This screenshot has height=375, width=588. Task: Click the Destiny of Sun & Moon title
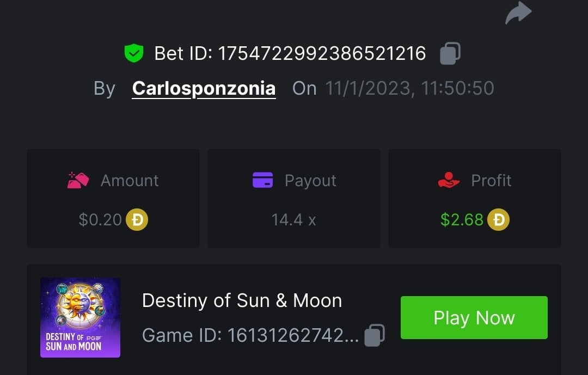pyautogui.click(x=242, y=300)
